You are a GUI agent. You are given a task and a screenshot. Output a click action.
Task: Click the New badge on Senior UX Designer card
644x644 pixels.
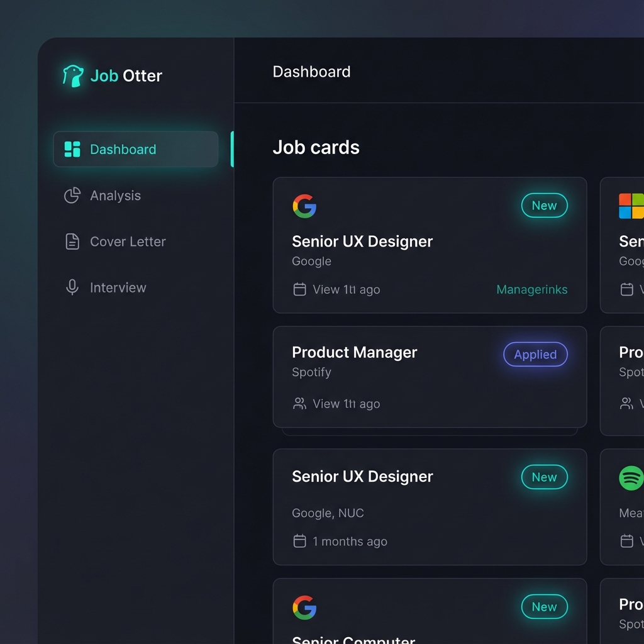point(544,206)
